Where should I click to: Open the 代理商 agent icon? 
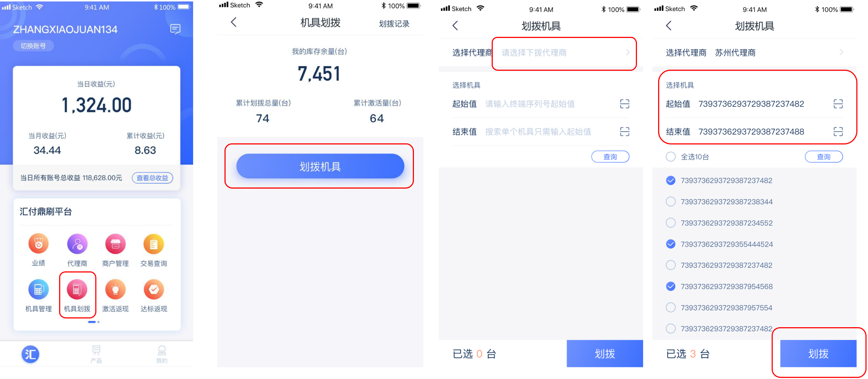77,244
